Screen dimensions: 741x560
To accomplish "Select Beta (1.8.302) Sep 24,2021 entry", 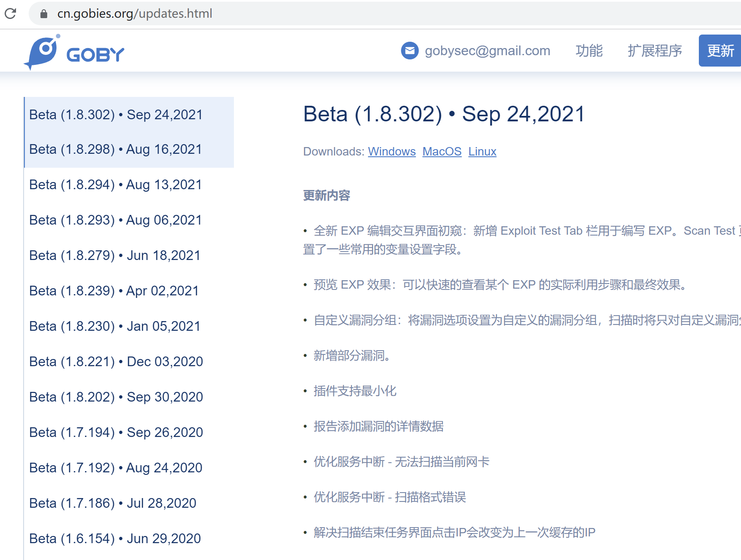I will [x=129, y=115].
